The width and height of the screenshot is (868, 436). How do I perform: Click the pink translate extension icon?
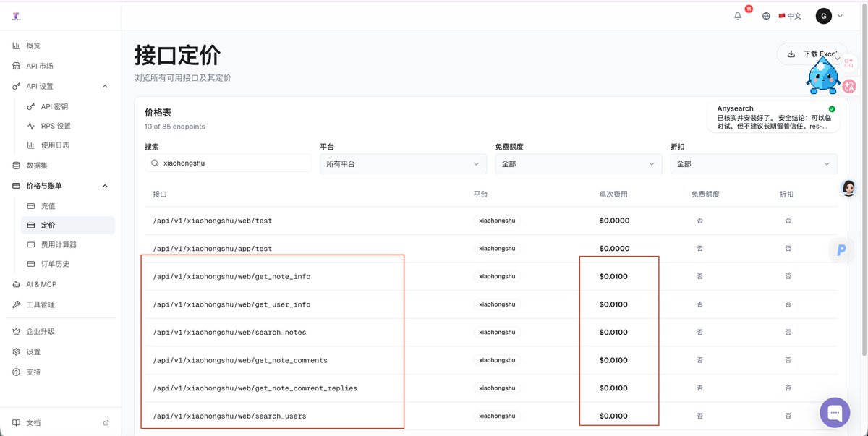pos(849,86)
